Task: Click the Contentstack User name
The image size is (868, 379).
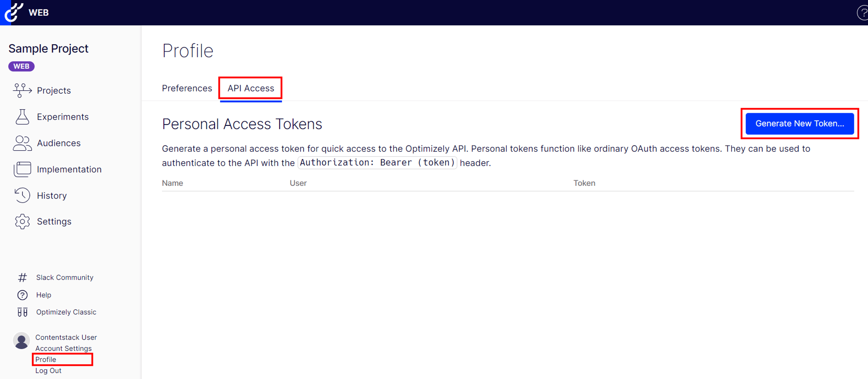Action: click(x=66, y=337)
